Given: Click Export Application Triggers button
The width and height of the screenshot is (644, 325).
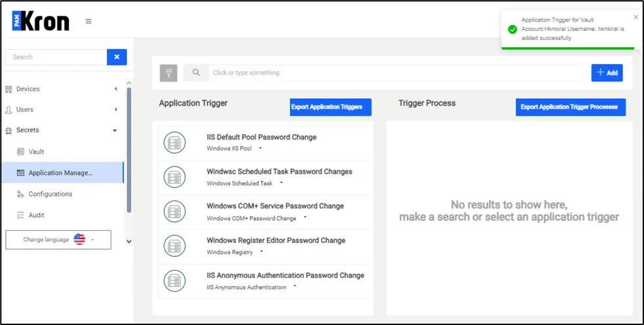Looking at the screenshot, I should (x=331, y=107).
